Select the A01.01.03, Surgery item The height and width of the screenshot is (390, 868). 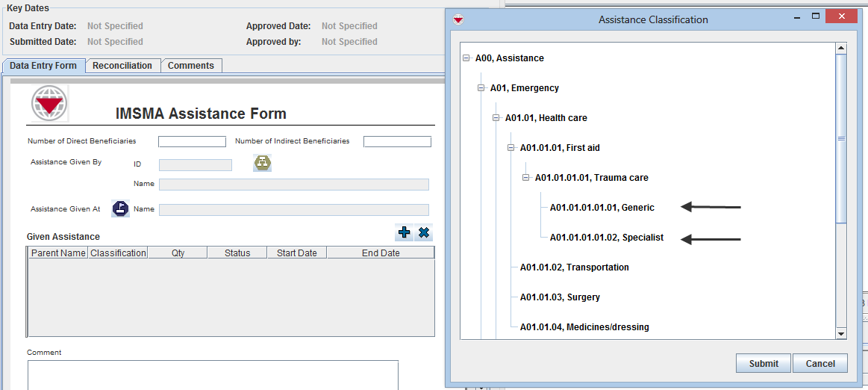pos(560,297)
